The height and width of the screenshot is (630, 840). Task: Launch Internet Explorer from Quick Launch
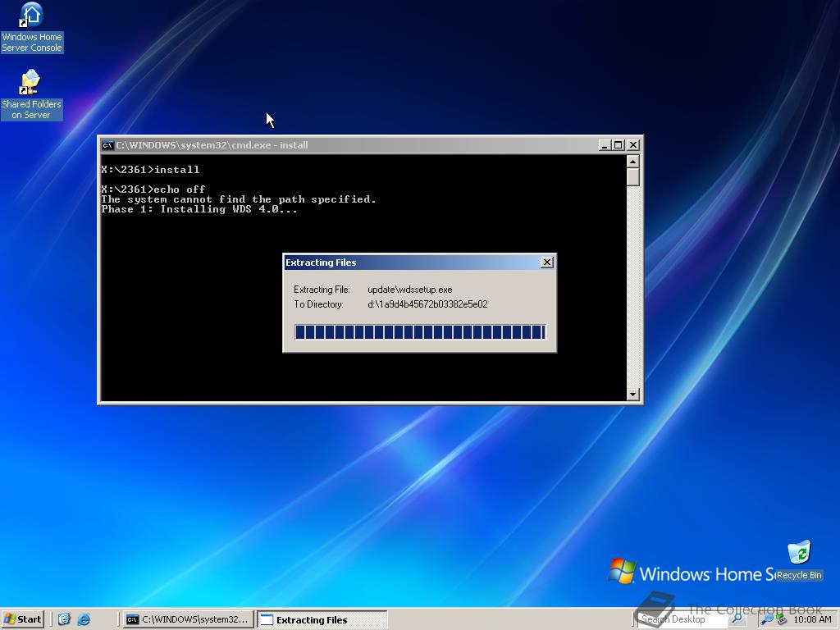(84, 619)
